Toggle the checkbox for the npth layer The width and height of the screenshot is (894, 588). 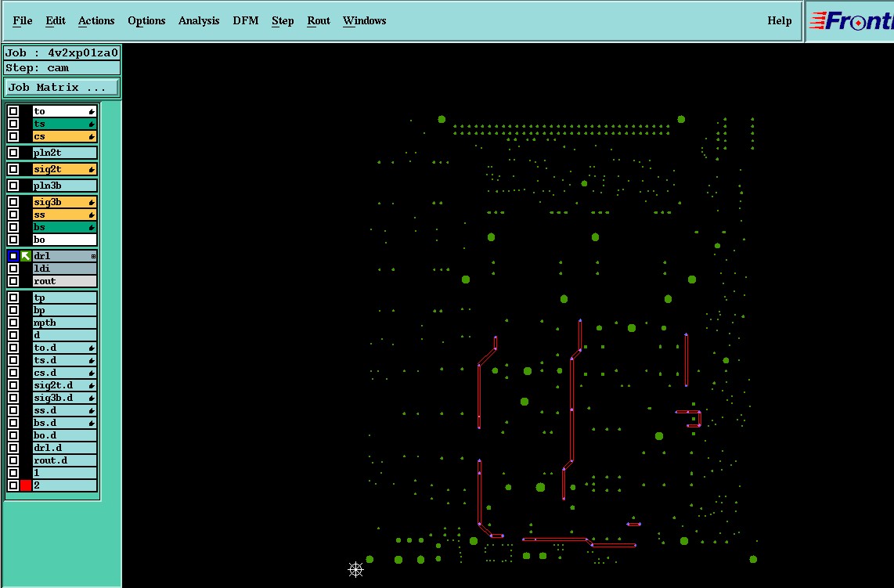13,323
